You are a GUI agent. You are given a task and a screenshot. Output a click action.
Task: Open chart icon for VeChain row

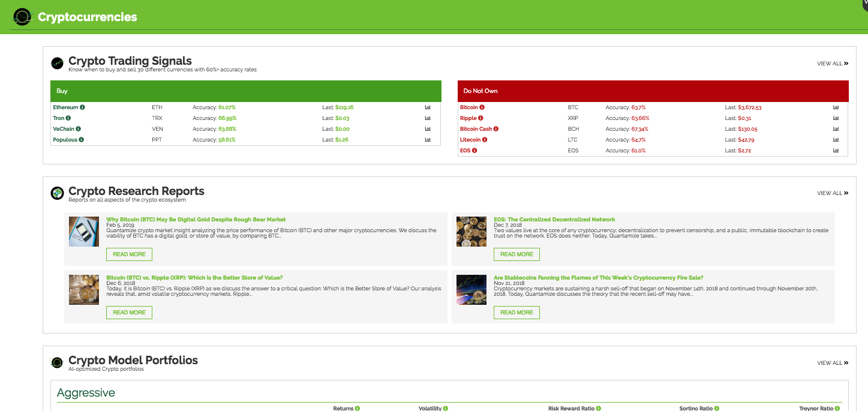[428, 129]
